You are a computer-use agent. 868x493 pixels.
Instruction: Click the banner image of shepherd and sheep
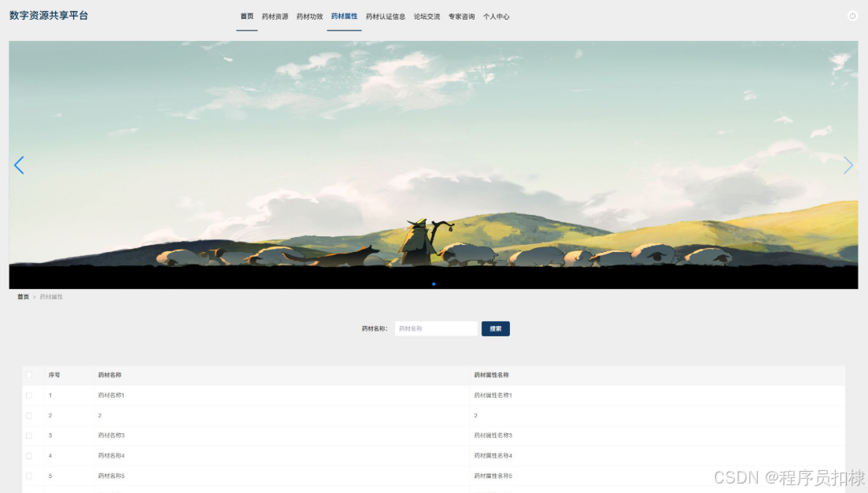click(x=434, y=165)
